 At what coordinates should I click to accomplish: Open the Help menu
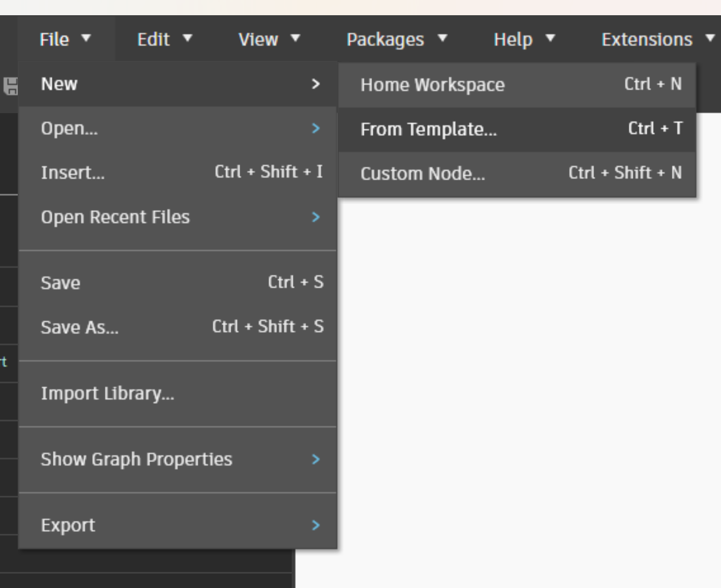(525, 39)
